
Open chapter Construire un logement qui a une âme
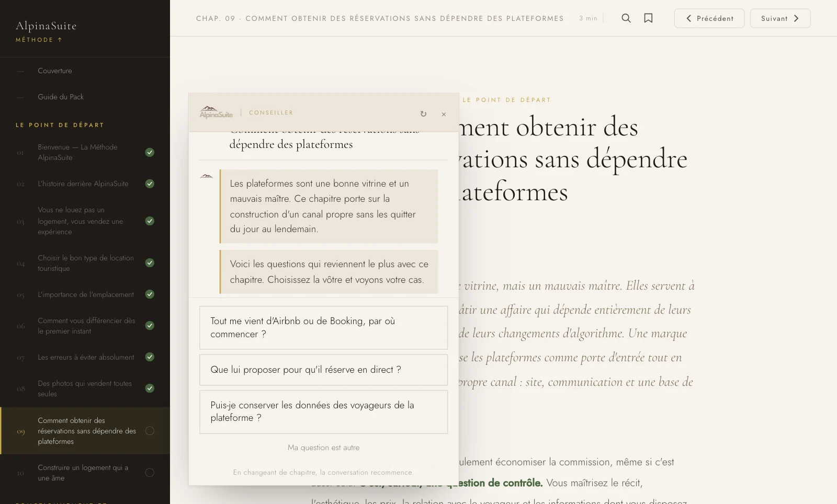[x=85, y=473]
